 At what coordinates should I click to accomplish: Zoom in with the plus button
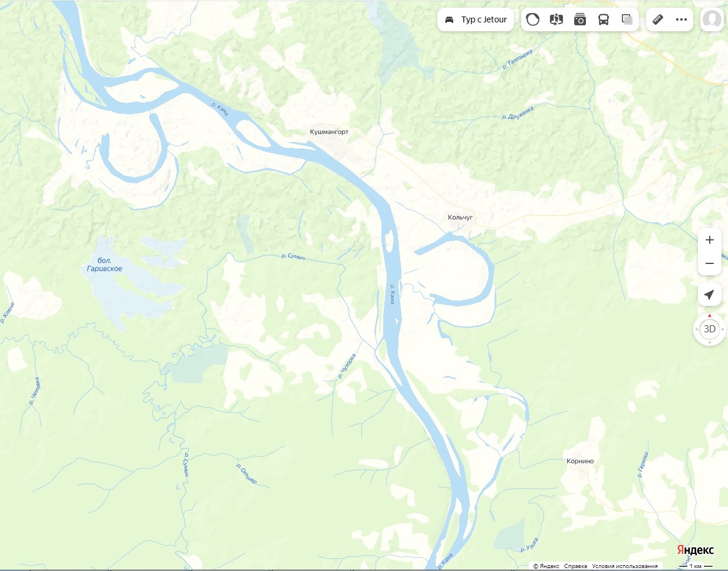(x=710, y=240)
